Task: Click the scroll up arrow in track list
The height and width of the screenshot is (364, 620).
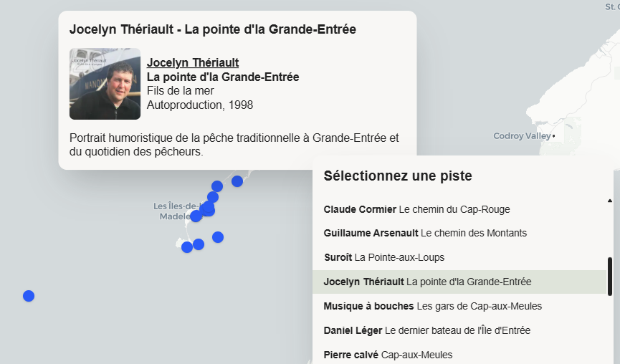Action: (610, 201)
